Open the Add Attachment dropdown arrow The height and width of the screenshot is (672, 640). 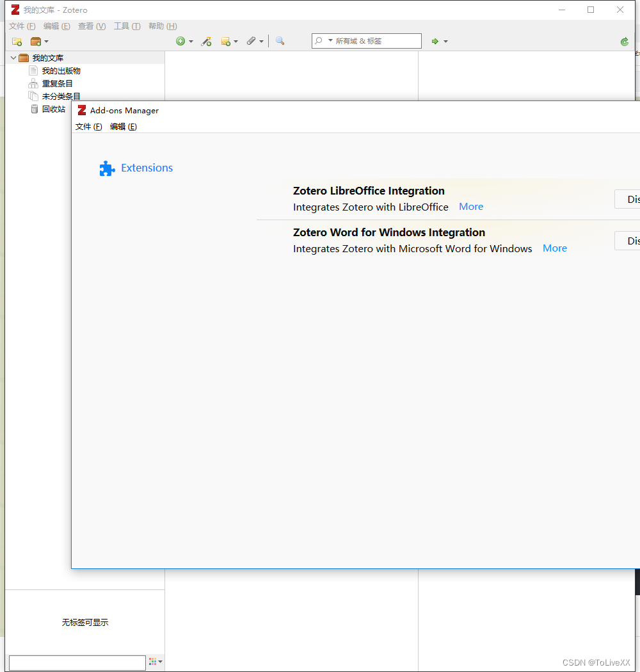(261, 42)
